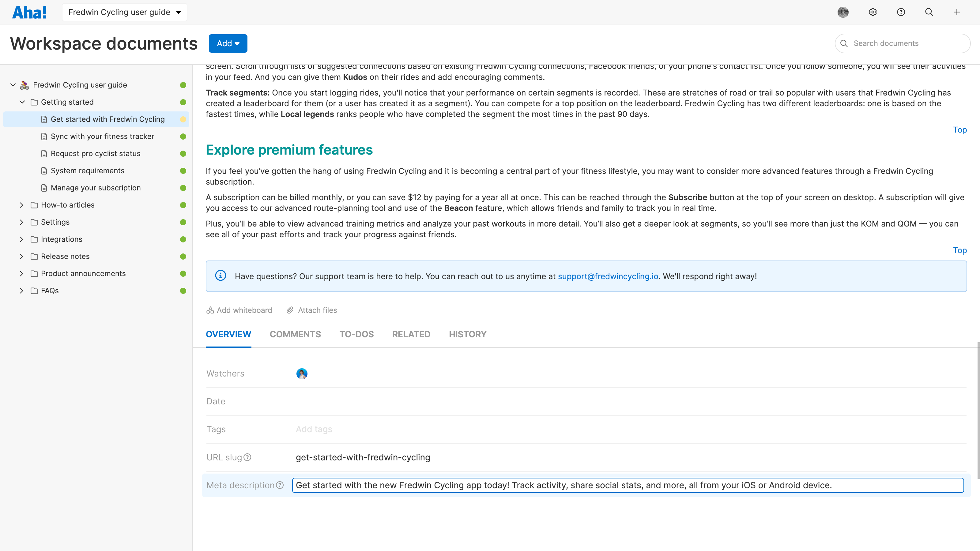980x551 pixels.
Task: Click the Attach files paperclip icon
Action: pyautogui.click(x=290, y=310)
